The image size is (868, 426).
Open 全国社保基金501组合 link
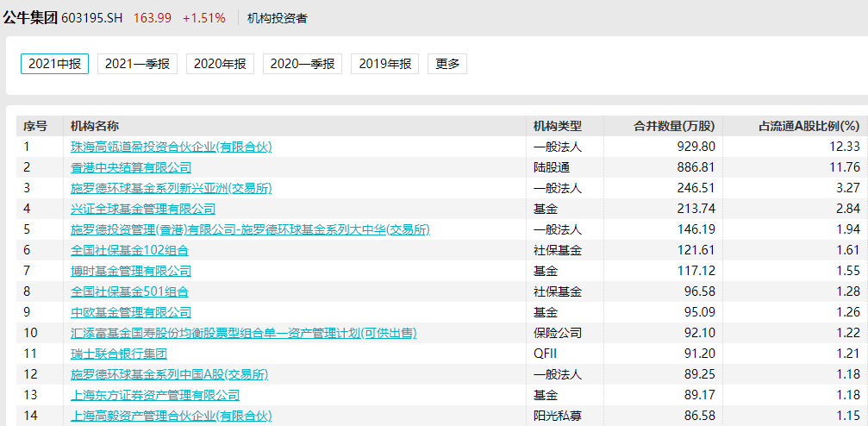pos(129,291)
